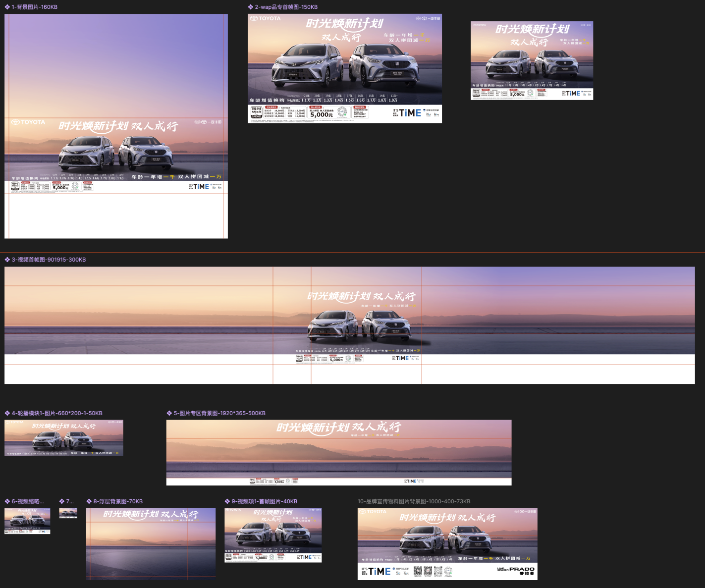Click the 5-图片专区背景图 artboard
705x588 pixels.
339,453
